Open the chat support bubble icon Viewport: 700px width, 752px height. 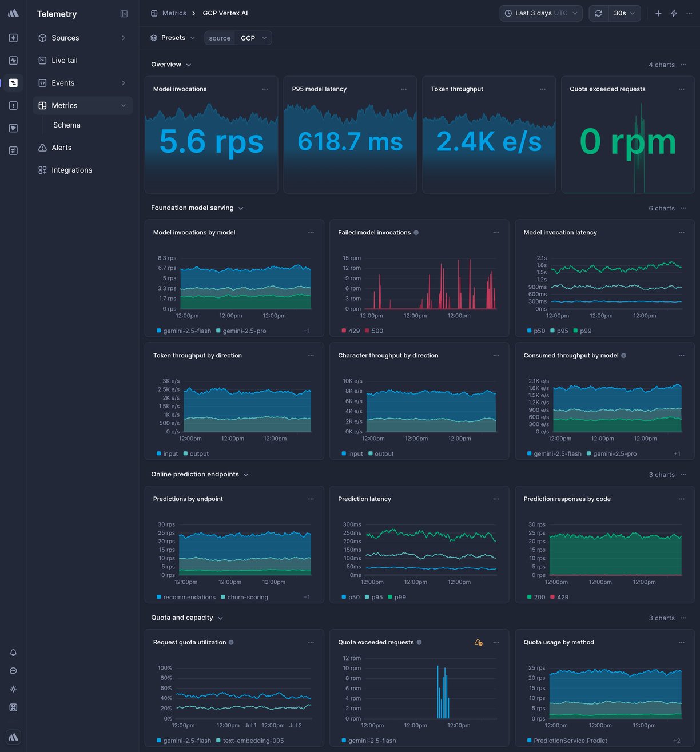click(x=13, y=671)
